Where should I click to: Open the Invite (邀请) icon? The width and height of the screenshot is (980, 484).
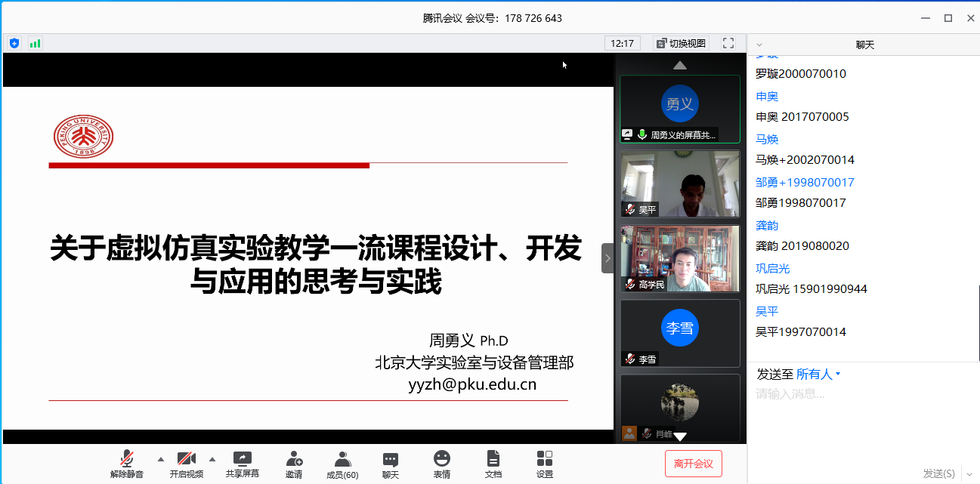[294, 464]
